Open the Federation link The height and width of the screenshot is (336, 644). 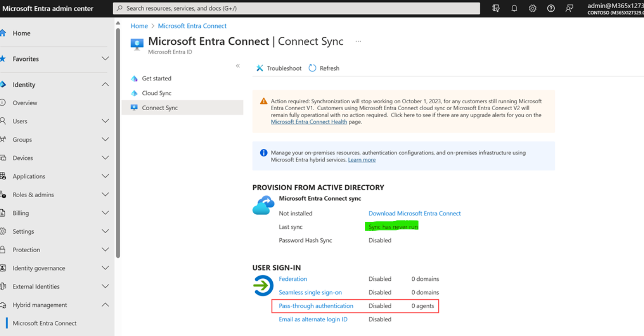293,279
